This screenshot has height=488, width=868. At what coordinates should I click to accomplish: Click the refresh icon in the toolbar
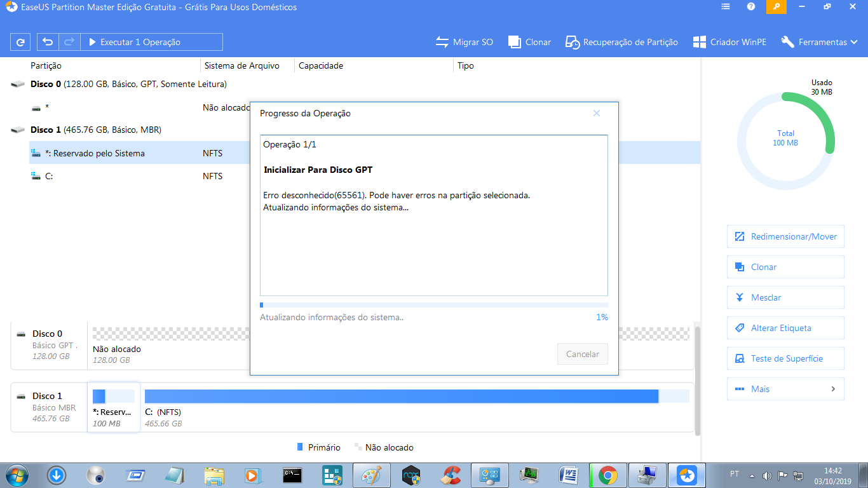coord(20,42)
